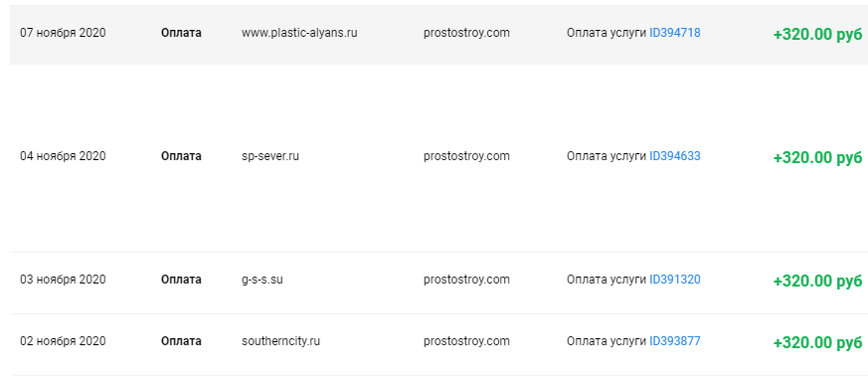The image size is (868, 386).
Task: Select the 03 ноября 2020 payment row date
Action: pos(63,280)
